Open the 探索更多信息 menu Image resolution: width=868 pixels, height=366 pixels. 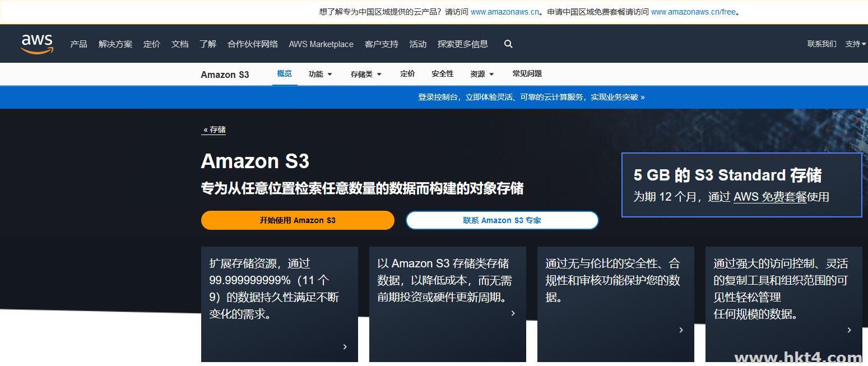(463, 44)
